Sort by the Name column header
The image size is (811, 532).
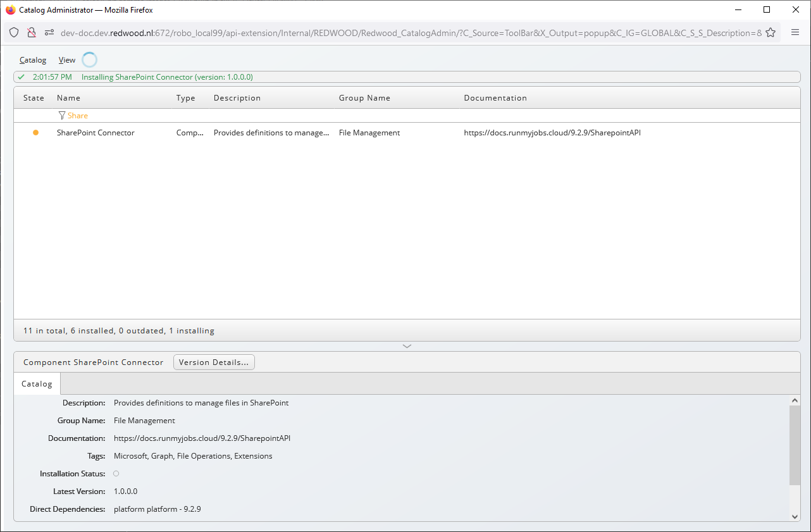(68, 98)
